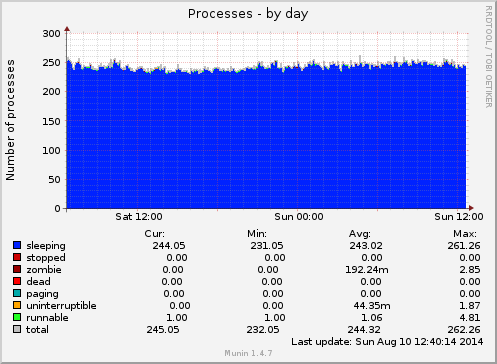Click the 'Max:' column header
This screenshot has height=364, width=497.
point(465,234)
